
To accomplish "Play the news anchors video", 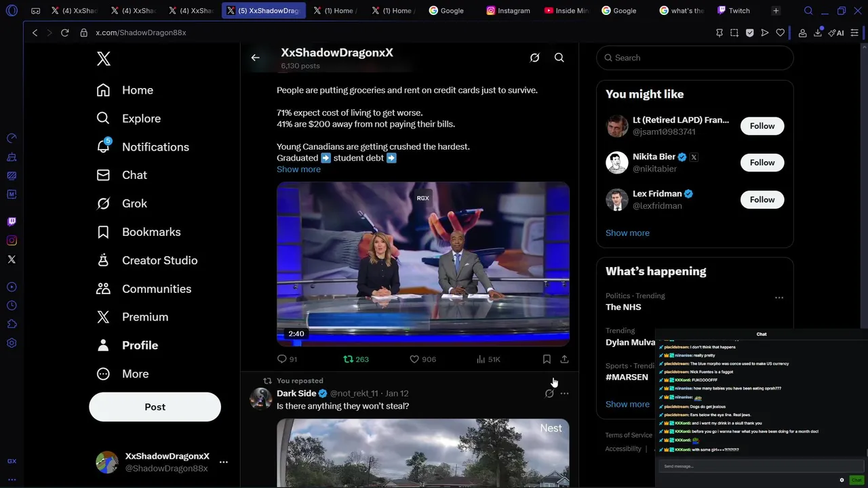I will tap(423, 264).
